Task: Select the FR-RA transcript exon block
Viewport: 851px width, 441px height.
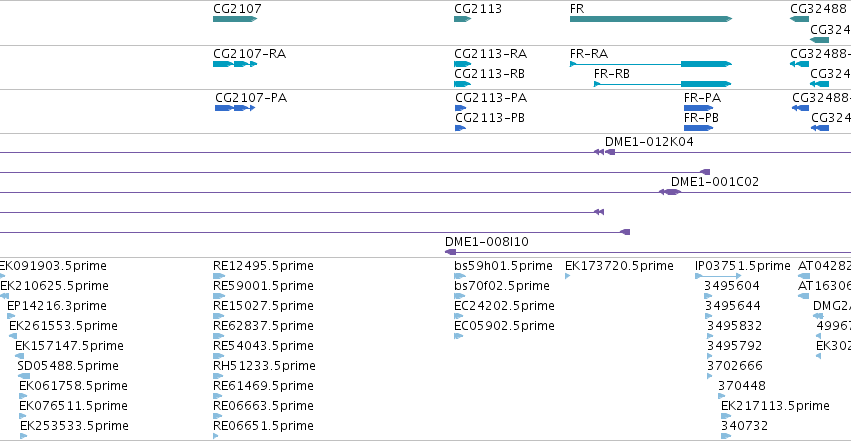Action: (706, 64)
